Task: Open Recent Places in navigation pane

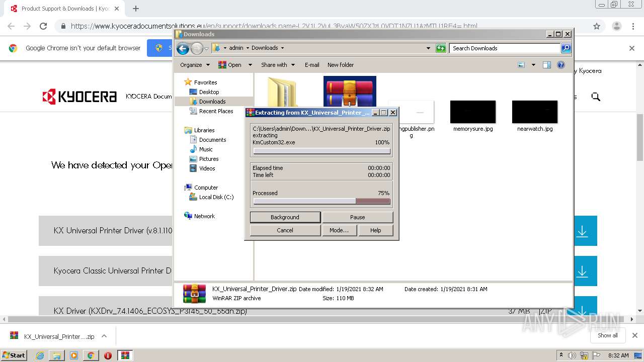Action: point(216,111)
